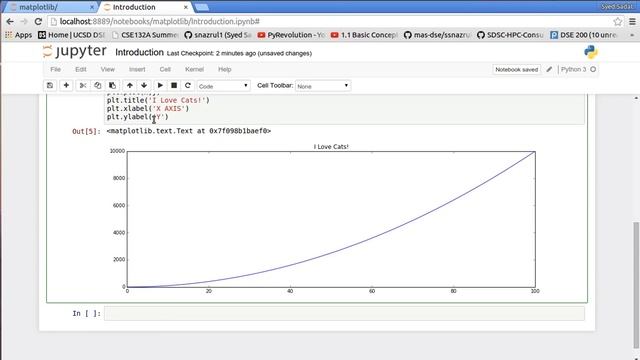Screen dimensions: 640x360
Task: Interrupt kernel with stop icon
Action: point(174,85)
